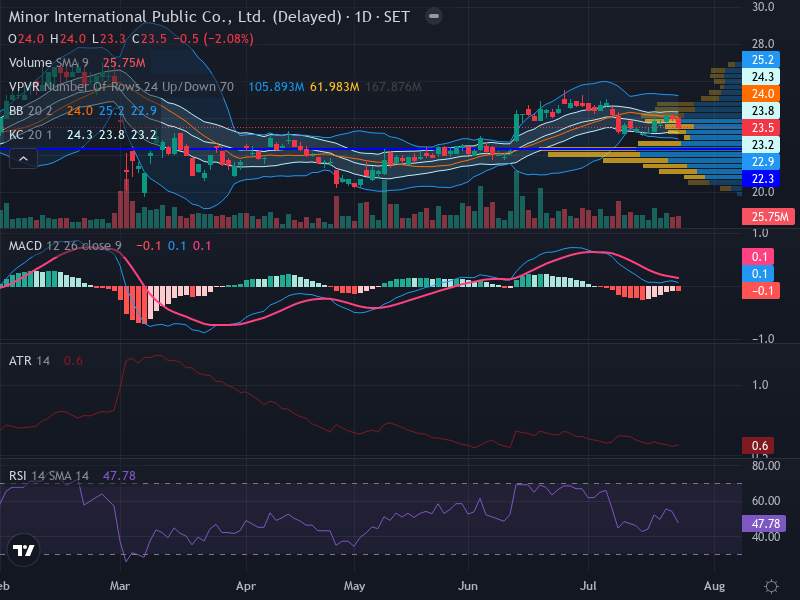Screen dimensions: 800x600
Task: Click the orange 24.0 price label on axis
Action: tap(761, 94)
